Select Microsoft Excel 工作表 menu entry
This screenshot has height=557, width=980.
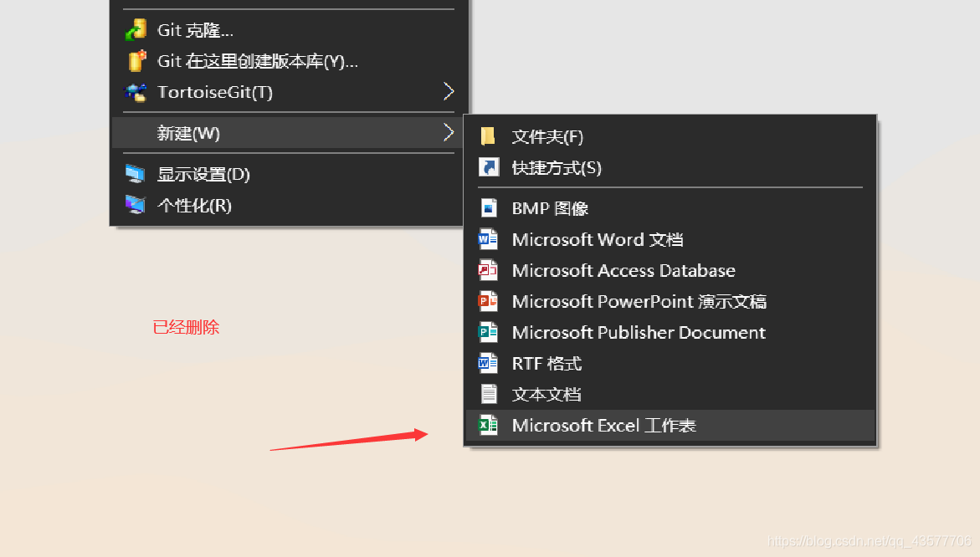point(603,425)
